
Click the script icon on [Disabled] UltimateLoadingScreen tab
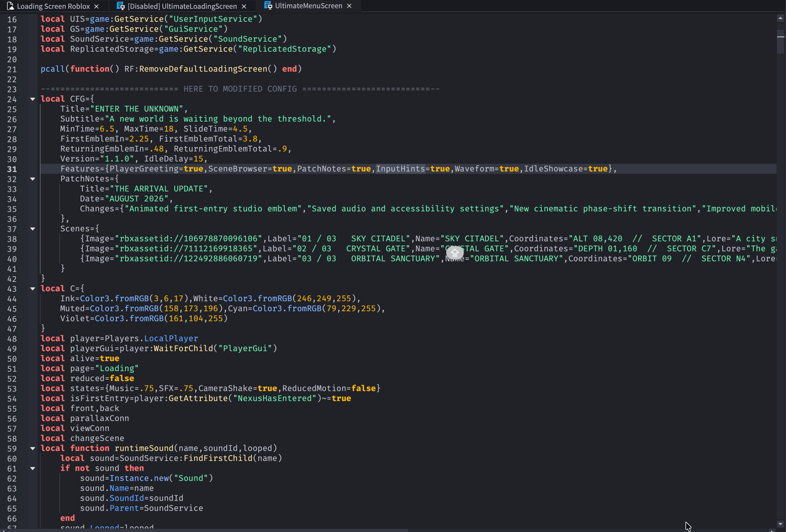coord(121,6)
